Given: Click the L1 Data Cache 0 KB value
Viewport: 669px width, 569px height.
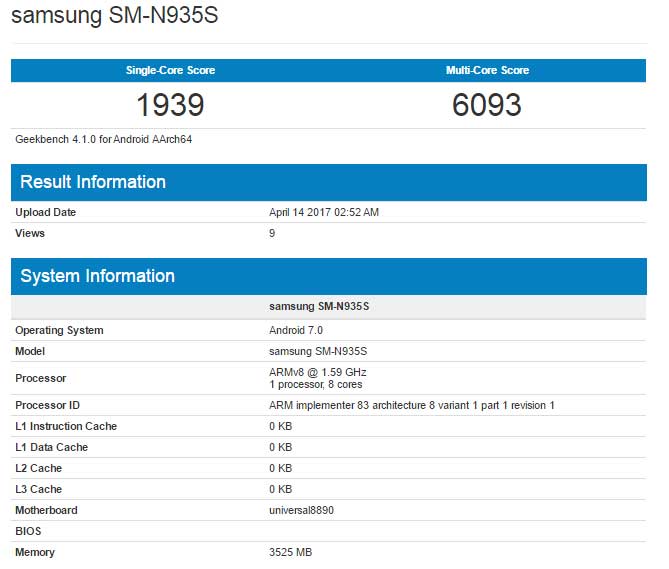Looking at the screenshot, I should 281,447.
